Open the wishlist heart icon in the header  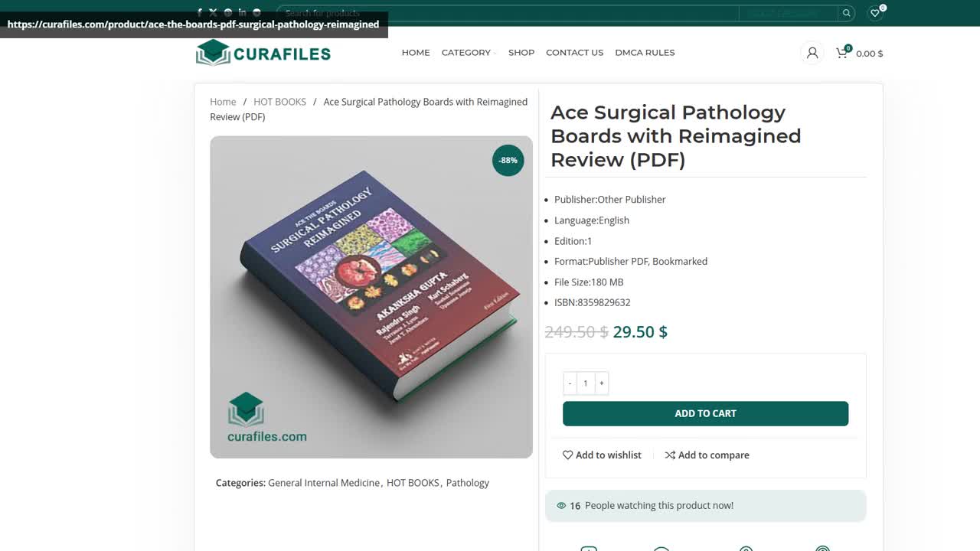pyautogui.click(x=874, y=13)
